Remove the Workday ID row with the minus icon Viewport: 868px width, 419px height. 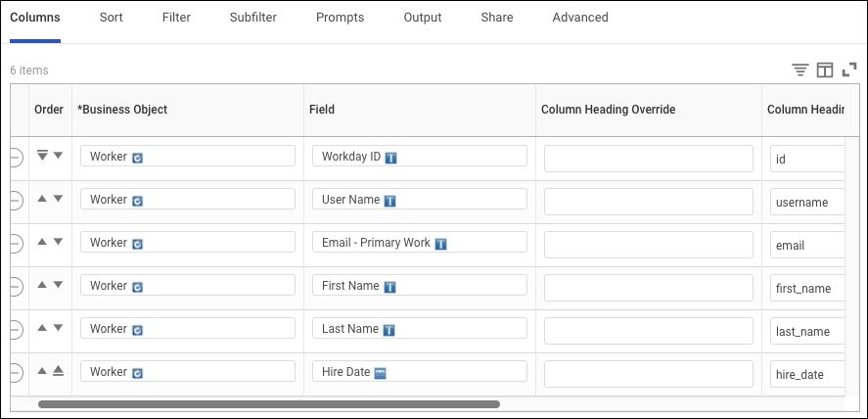[x=14, y=157]
